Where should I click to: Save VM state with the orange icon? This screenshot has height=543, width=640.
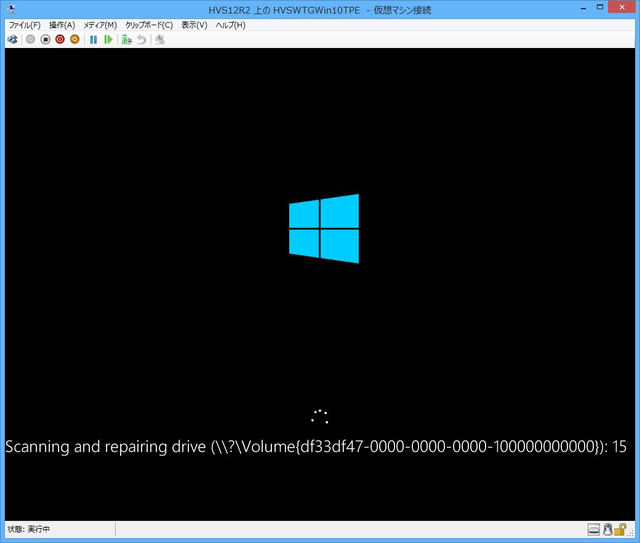75,40
